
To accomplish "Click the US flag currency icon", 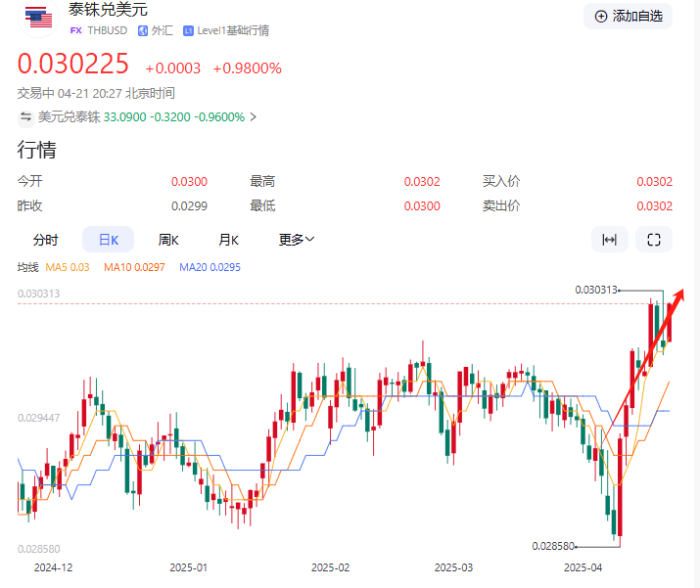I will [x=38, y=20].
